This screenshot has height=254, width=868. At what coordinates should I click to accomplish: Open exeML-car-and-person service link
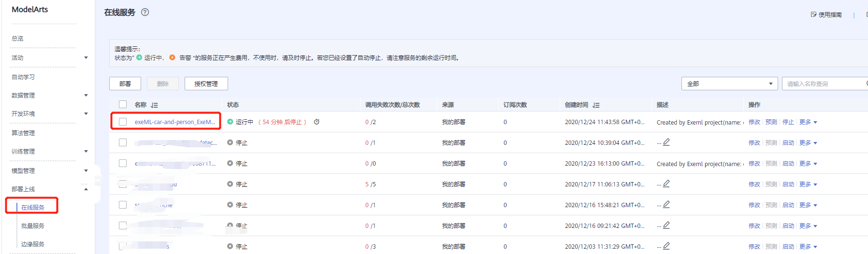174,122
